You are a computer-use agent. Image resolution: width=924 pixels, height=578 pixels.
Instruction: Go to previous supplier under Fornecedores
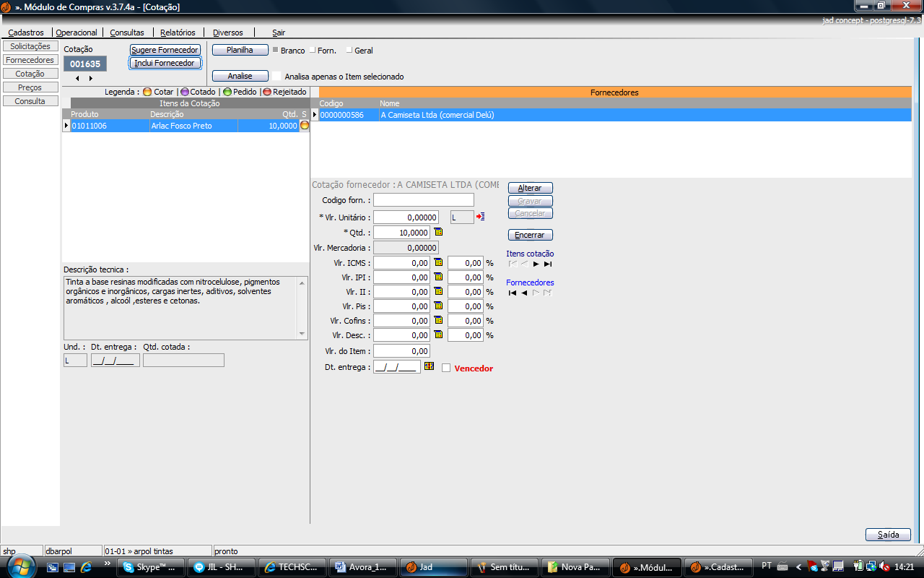point(524,293)
